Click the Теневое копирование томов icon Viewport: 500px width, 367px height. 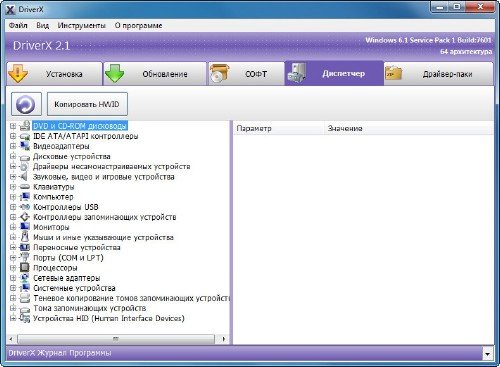(25, 298)
